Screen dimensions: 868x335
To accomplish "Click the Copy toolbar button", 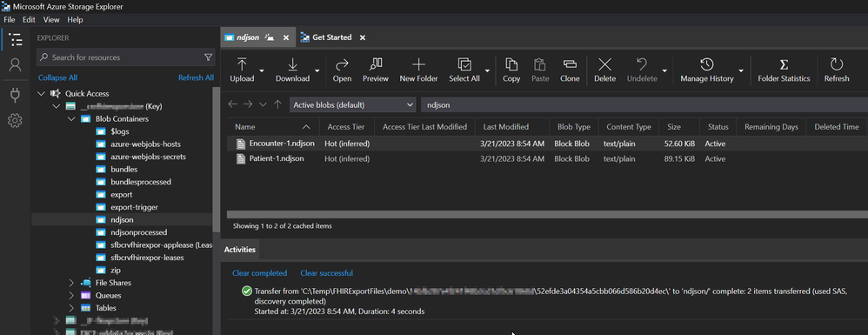I will pos(511,70).
